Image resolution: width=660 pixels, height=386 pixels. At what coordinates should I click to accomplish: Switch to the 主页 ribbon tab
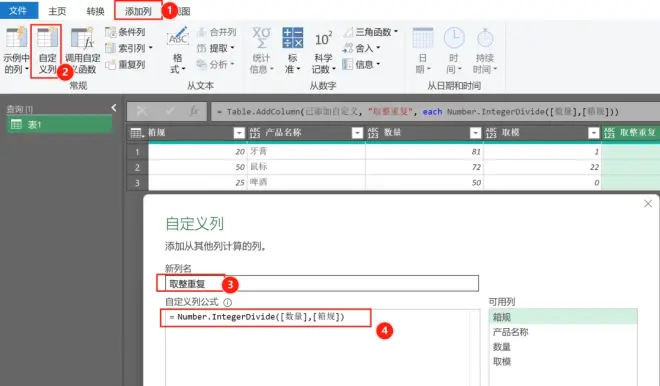coord(57,11)
